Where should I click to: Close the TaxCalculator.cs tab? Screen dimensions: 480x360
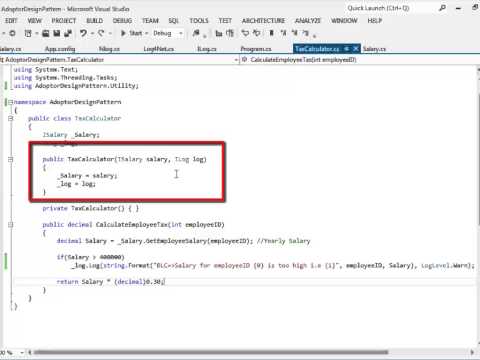[356, 49]
